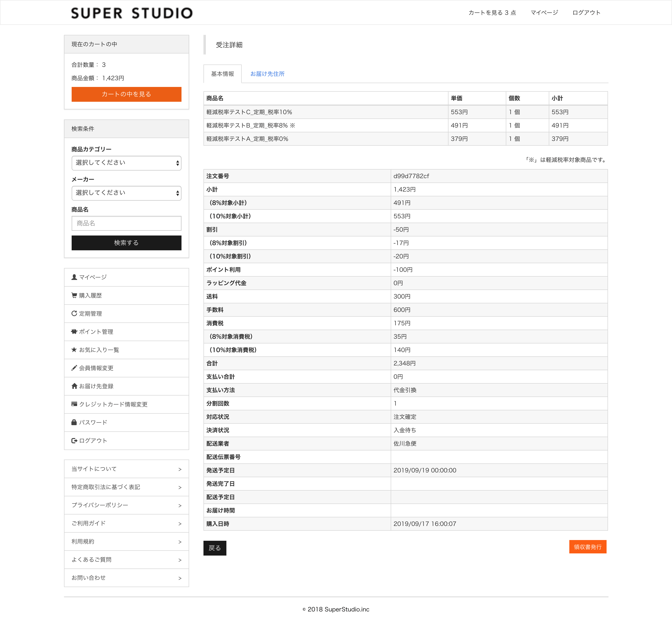Open カートを見る 3 点 in header
The height and width of the screenshot is (621, 672).
tap(492, 13)
